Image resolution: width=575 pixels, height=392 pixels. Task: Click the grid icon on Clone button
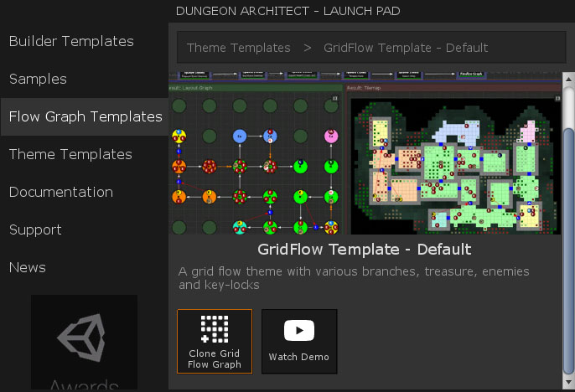tap(215, 329)
